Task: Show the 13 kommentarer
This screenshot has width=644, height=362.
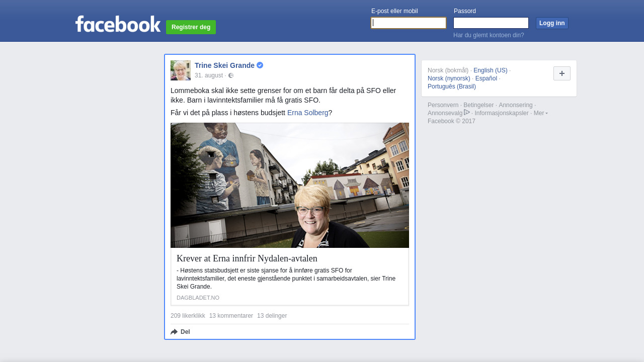Action: click(231, 316)
